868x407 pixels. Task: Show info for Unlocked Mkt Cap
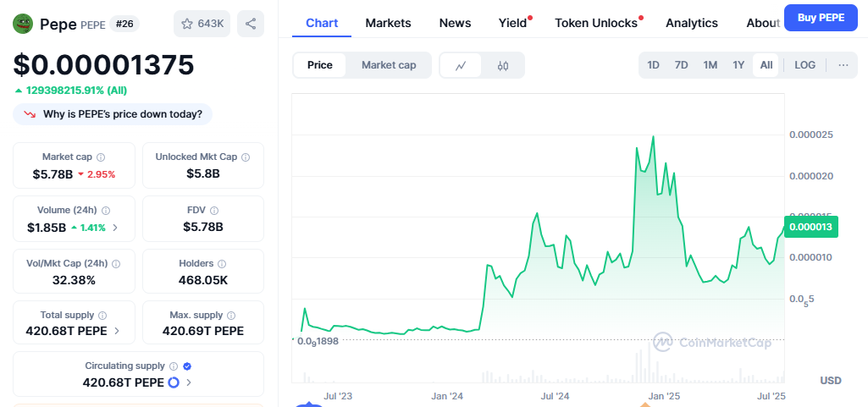pos(246,157)
